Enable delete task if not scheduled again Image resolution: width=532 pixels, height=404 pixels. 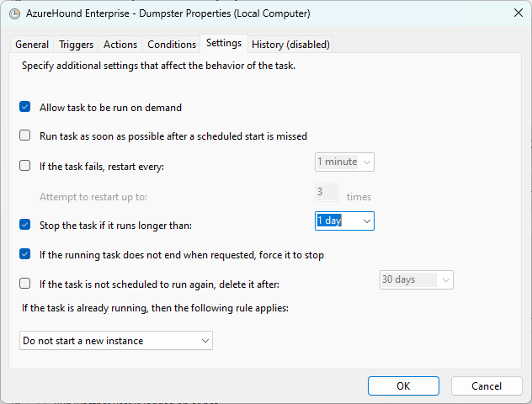pos(24,284)
